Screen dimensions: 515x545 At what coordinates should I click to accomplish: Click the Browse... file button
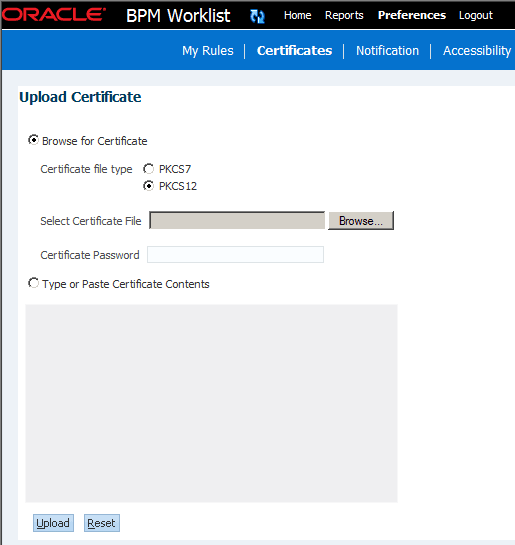(x=361, y=221)
